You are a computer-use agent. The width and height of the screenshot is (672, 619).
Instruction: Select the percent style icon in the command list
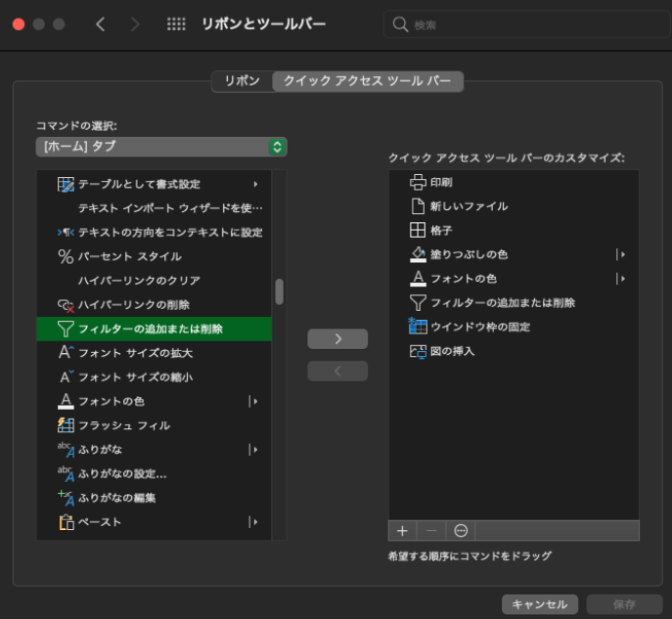66,256
